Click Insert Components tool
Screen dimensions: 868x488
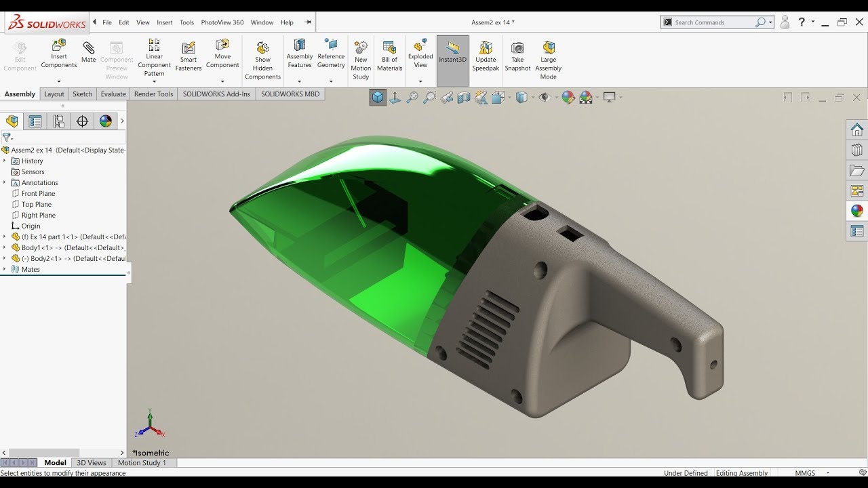59,54
